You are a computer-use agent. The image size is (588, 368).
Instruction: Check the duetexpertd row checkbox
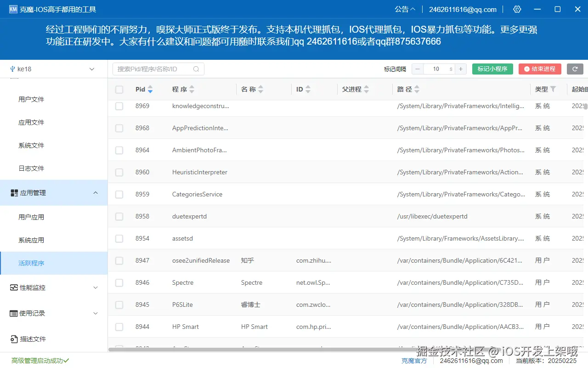(x=119, y=217)
